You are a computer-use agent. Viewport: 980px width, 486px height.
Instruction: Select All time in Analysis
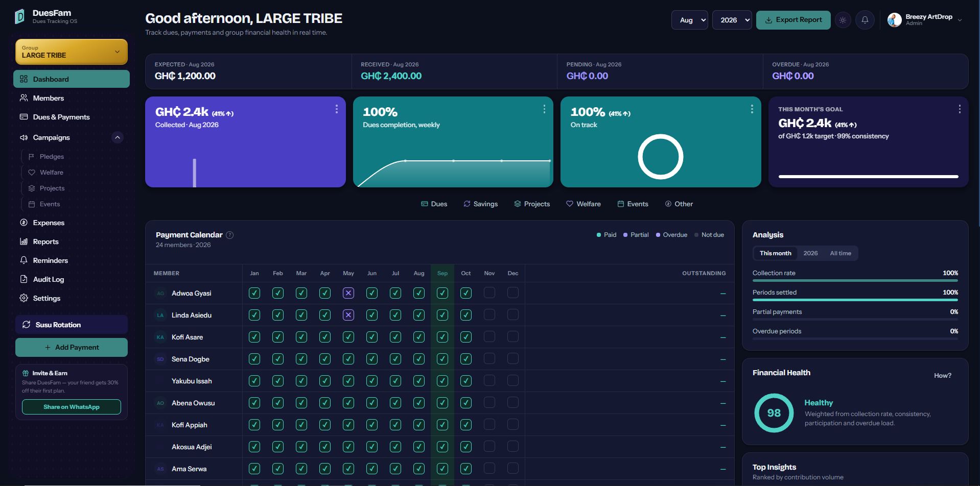[x=841, y=253]
